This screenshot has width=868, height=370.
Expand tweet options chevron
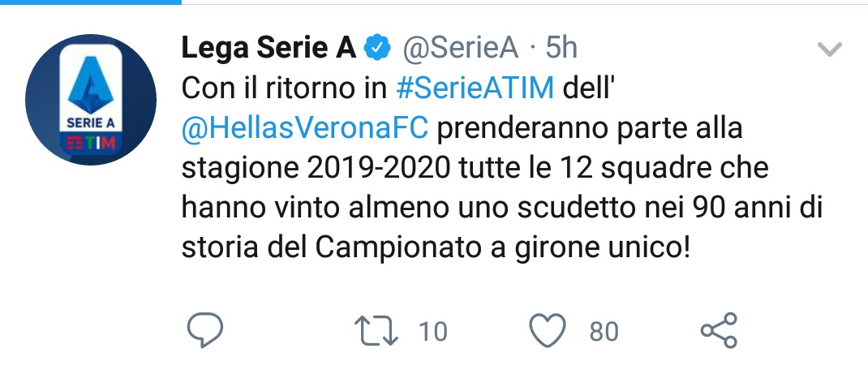829,49
